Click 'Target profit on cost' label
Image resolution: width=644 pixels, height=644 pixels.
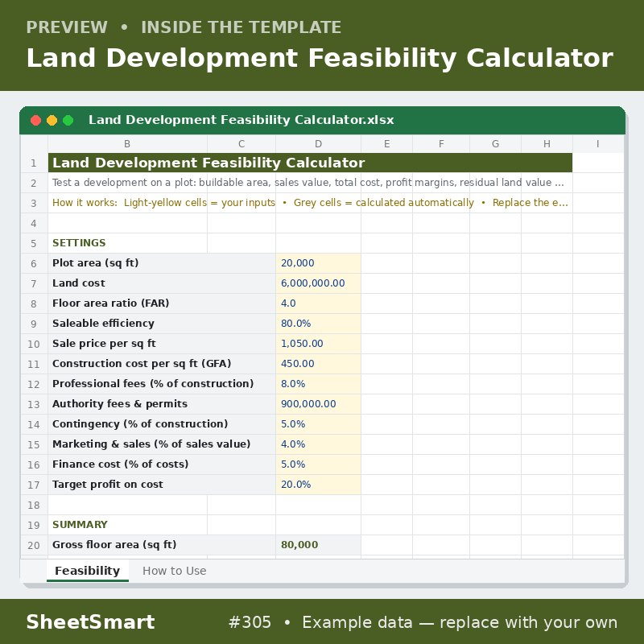[108, 485]
